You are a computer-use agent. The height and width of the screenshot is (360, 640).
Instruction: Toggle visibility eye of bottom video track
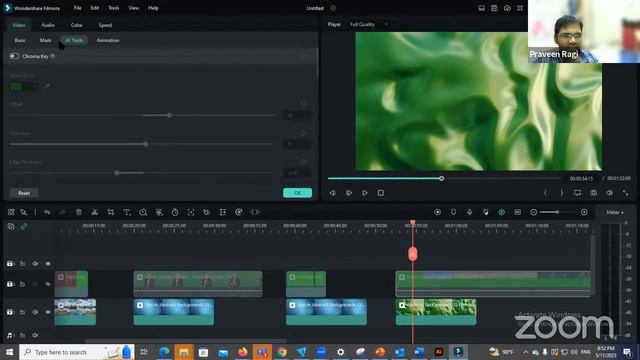tap(48, 312)
